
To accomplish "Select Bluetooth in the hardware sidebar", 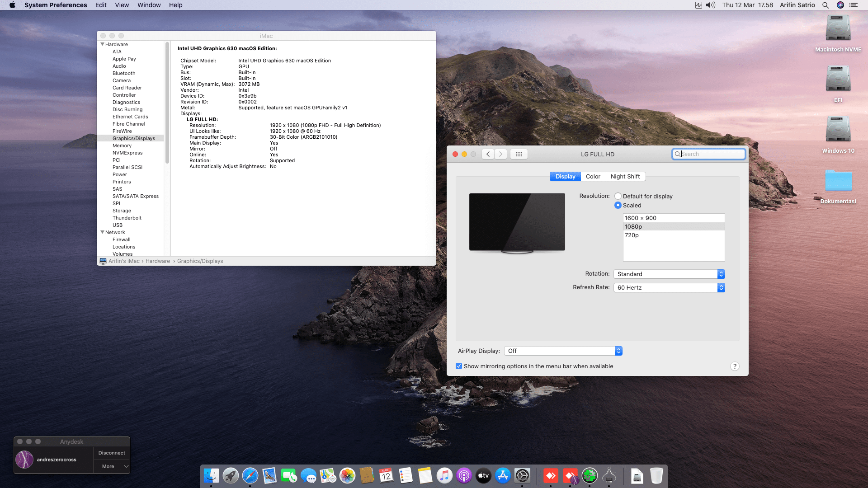I will coord(124,73).
